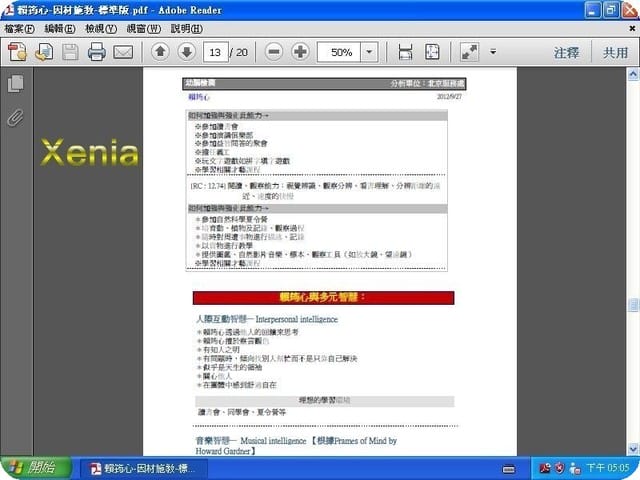Click the fit one full page icon
Image resolution: width=640 pixels, height=480 pixels.
click(432, 52)
